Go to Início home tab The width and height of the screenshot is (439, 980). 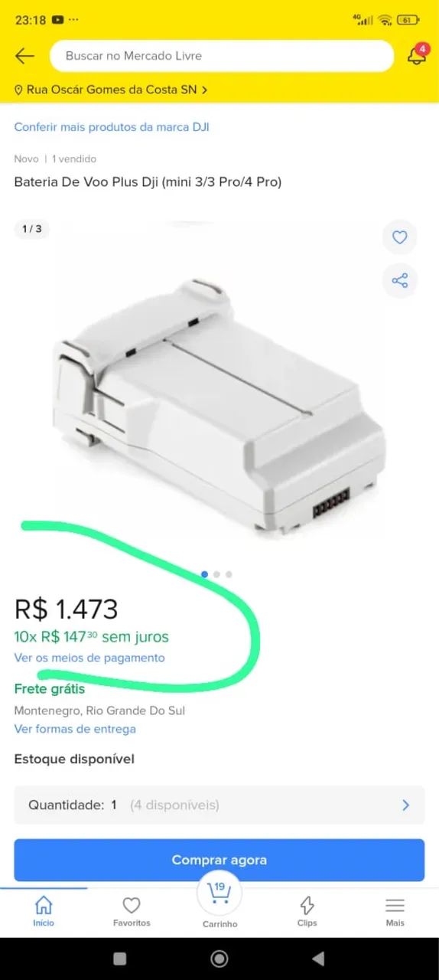tap(44, 910)
